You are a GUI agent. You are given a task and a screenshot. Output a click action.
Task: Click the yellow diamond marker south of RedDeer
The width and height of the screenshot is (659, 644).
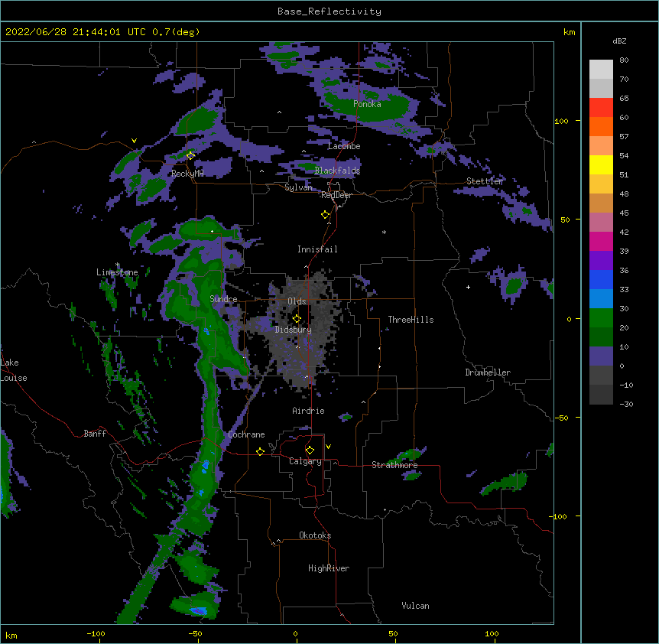click(325, 215)
